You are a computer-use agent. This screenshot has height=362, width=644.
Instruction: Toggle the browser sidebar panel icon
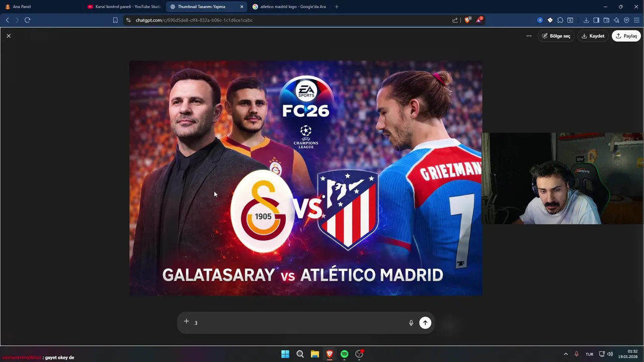point(596,20)
